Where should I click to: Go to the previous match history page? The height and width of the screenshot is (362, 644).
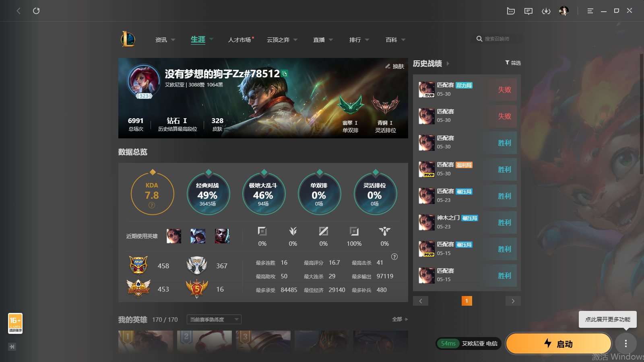coord(421,301)
